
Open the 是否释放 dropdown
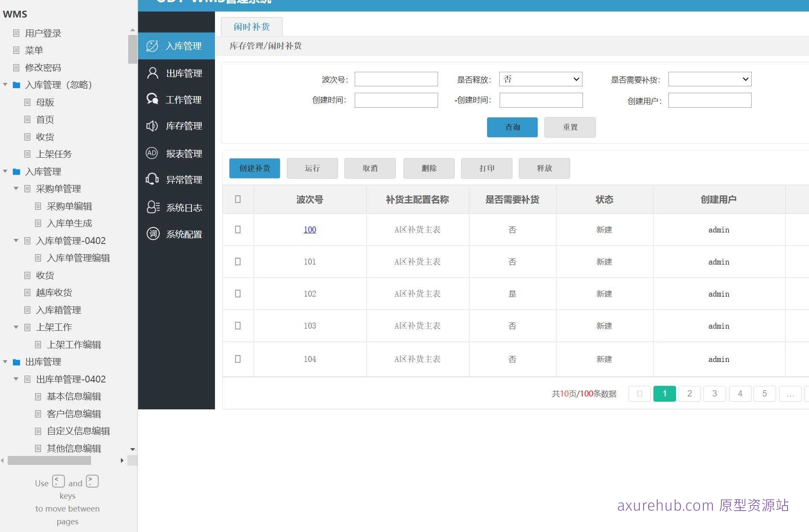540,79
